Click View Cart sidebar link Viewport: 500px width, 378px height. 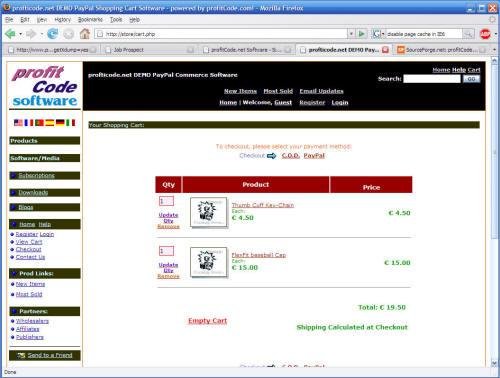click(29, 242)
